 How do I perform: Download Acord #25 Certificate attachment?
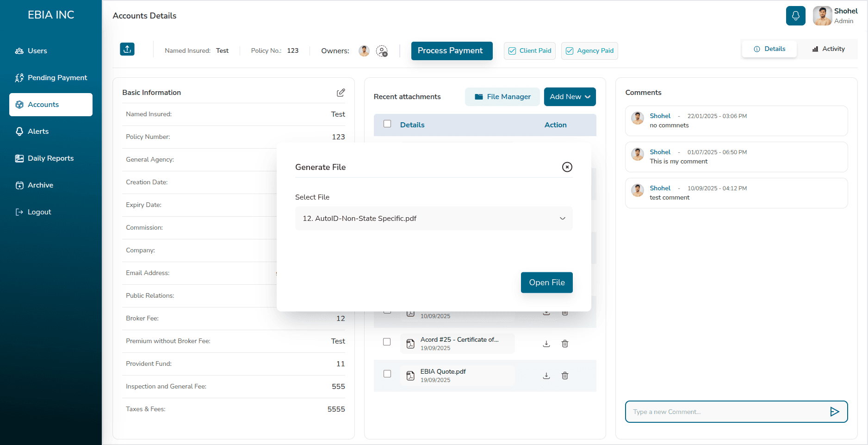click(546, 344)
